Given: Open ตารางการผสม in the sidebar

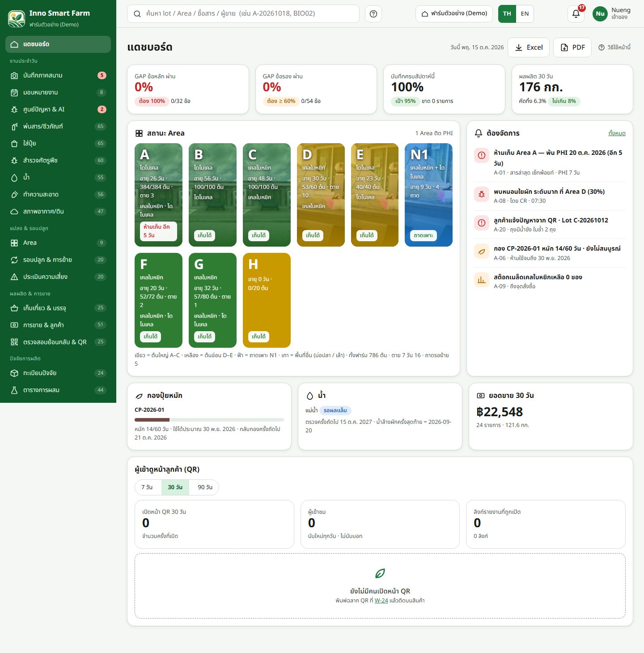Looking at the screenshot, I should [58, 390].
